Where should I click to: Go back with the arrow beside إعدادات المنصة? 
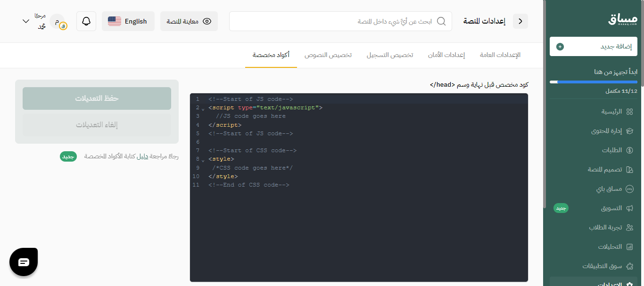pos(520,21)
